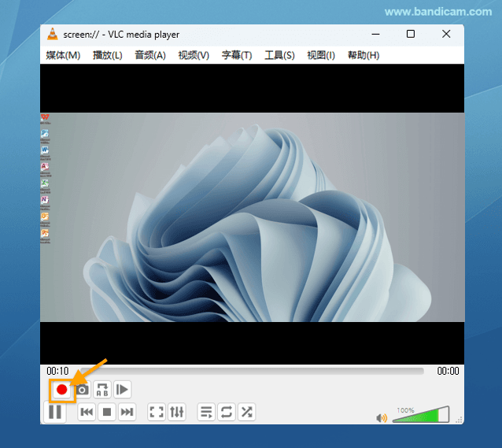Open the 播放(L) menu

coord(108,55)
